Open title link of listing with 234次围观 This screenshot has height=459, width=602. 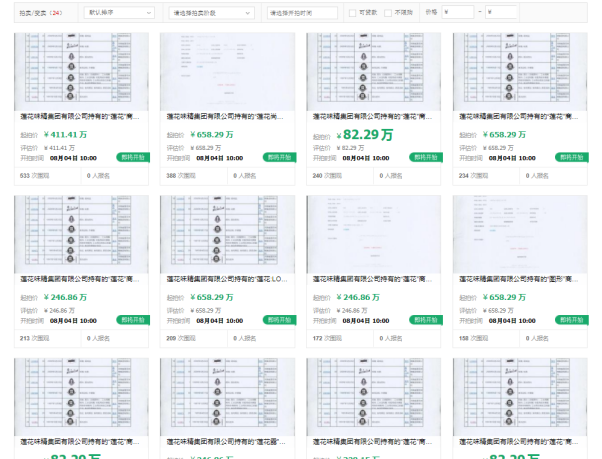[519, 116]
